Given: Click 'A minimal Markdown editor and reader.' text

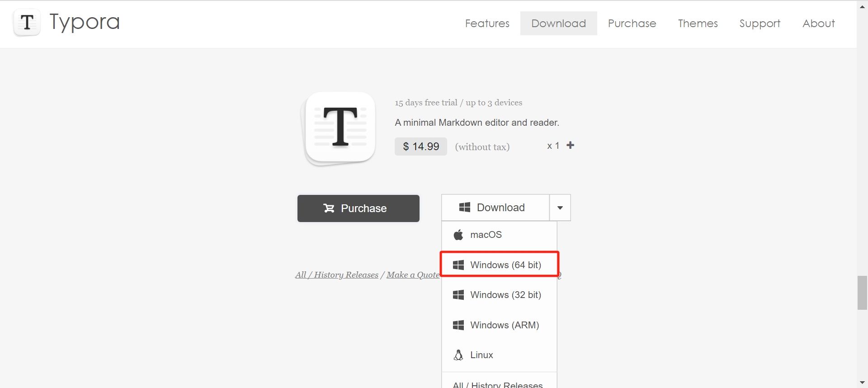Looking at the screenshot, I should point(477,123).
